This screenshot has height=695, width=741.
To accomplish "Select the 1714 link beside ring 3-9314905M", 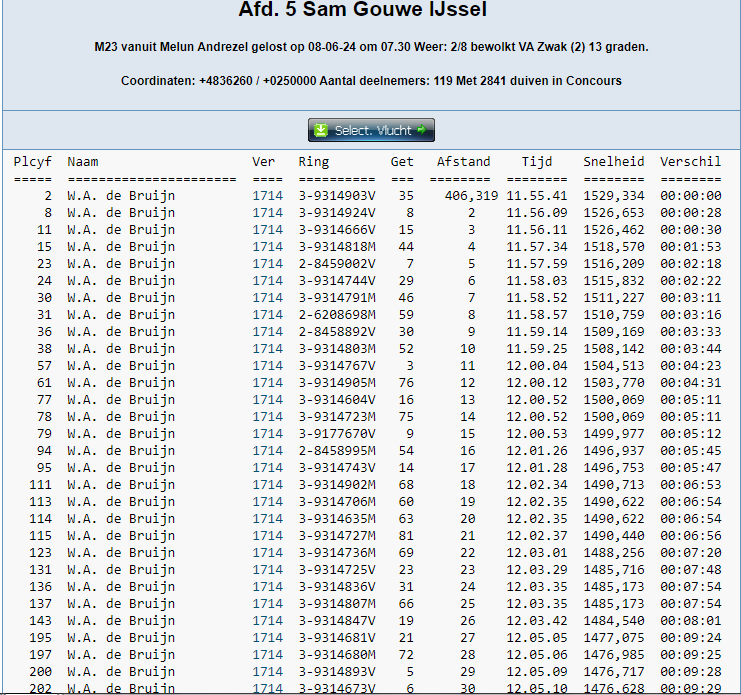I will [267, 383].
